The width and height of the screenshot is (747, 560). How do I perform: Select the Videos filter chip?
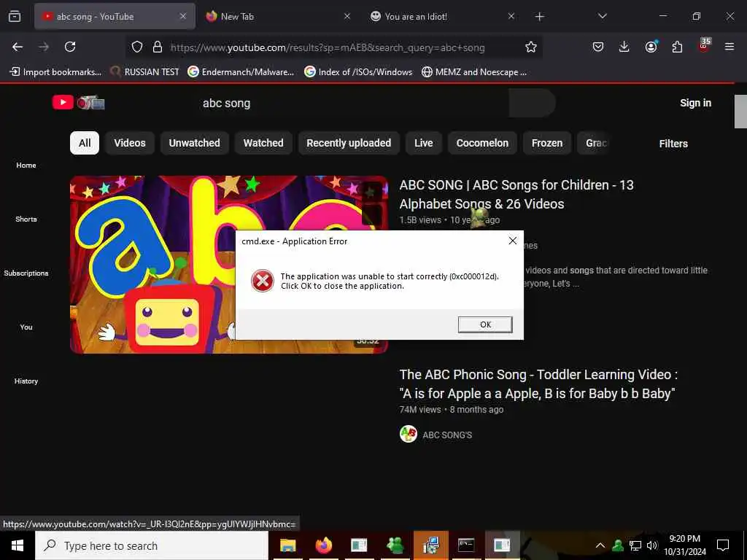pos(130,143)
